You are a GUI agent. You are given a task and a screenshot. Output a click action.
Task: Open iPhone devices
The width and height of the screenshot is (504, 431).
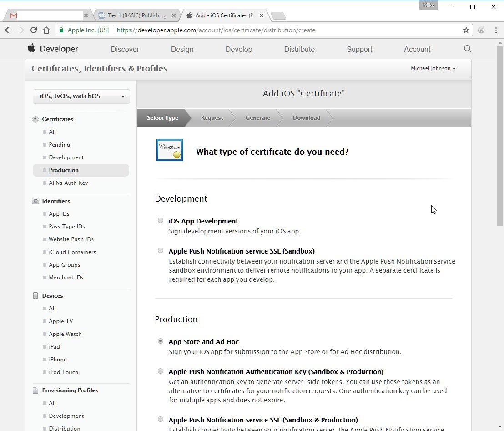pos(58,359)
